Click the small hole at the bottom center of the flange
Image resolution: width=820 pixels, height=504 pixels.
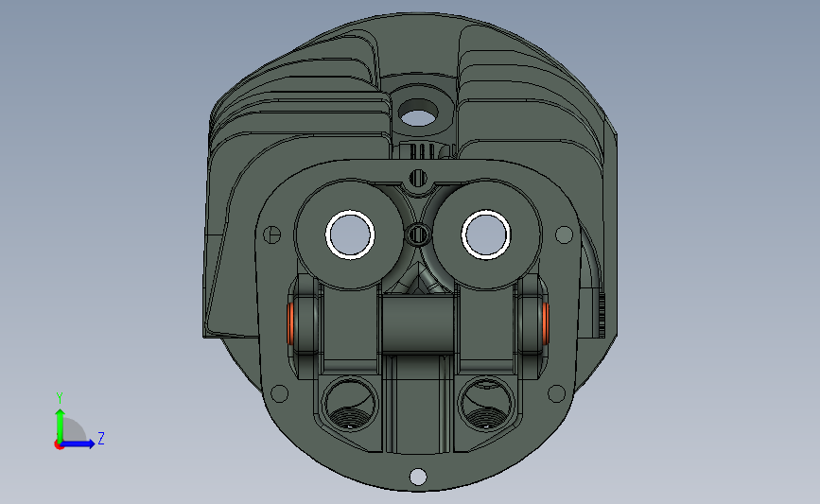(418, 477)
